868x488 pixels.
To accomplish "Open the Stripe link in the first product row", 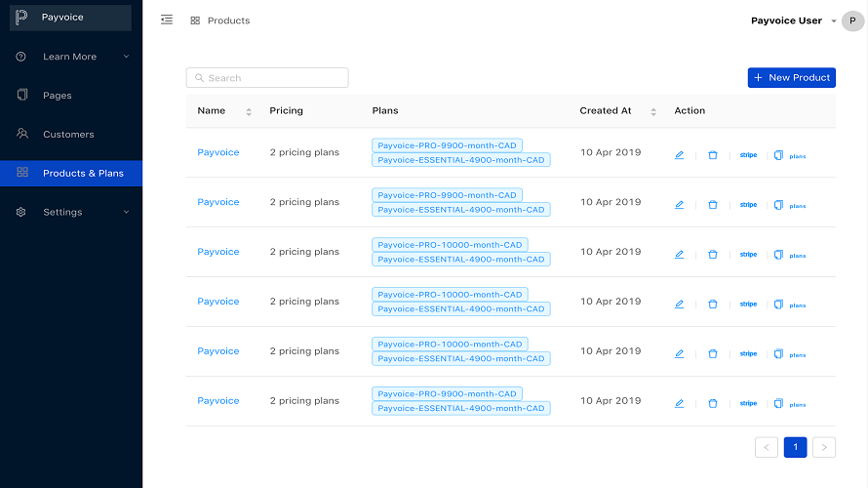I will point(748,154).
